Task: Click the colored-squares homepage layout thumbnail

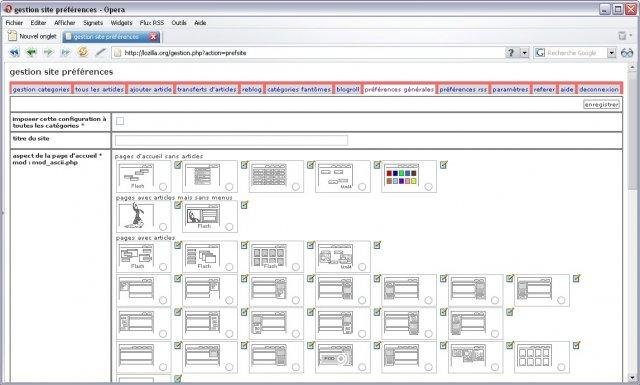Action: (409, 176)
